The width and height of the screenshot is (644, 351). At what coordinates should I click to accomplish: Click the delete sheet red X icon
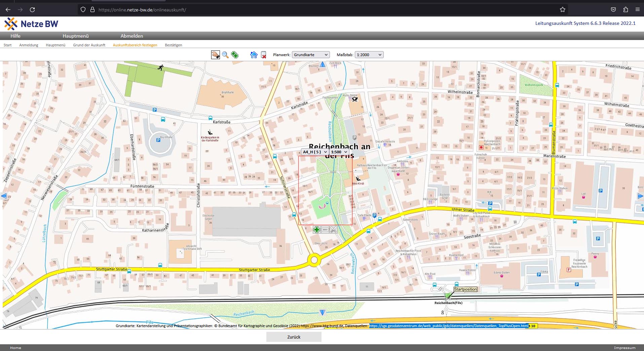(x=264, y=55)
